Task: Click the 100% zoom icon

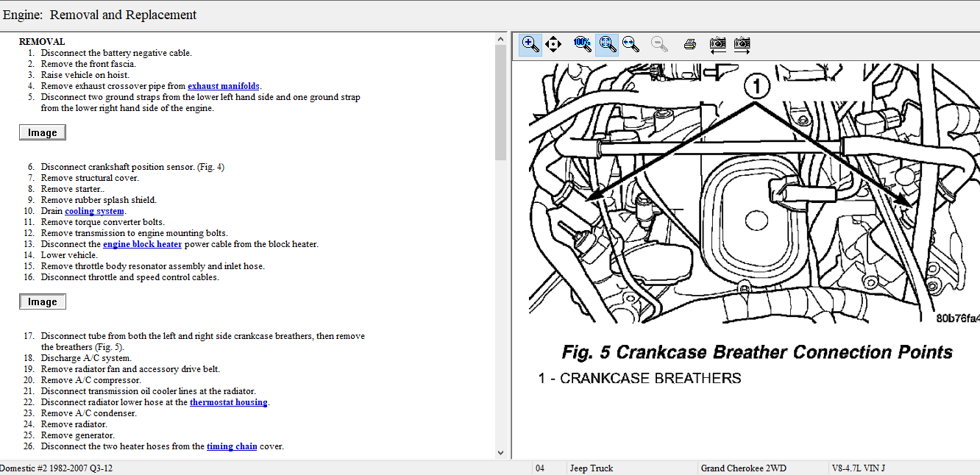Action: 582,44
